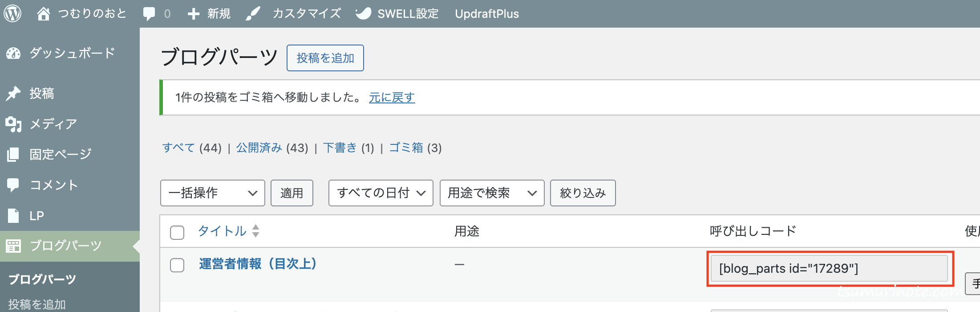Click the 投稿を追加 button beside the title

(x=325, y=58)
